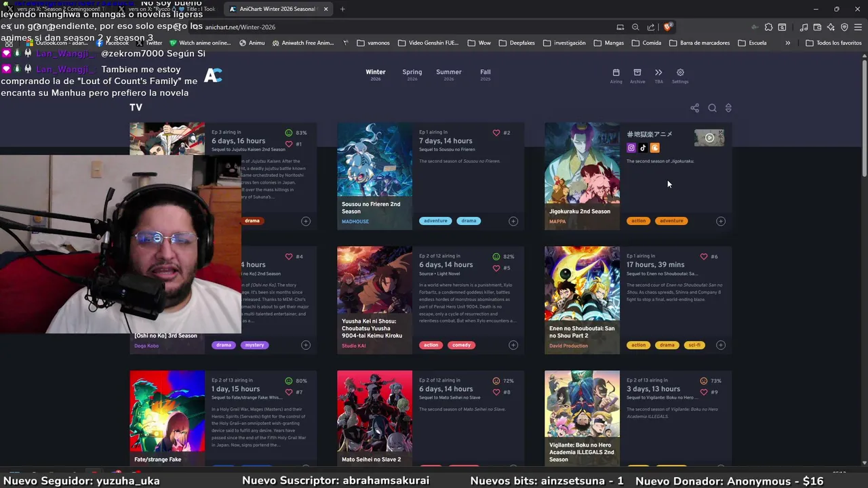The height and width of the screenshot is (488, 868).
Task: Toggle add-to-list plus on Enen no Shouboutai card
Action: (721, 345)
